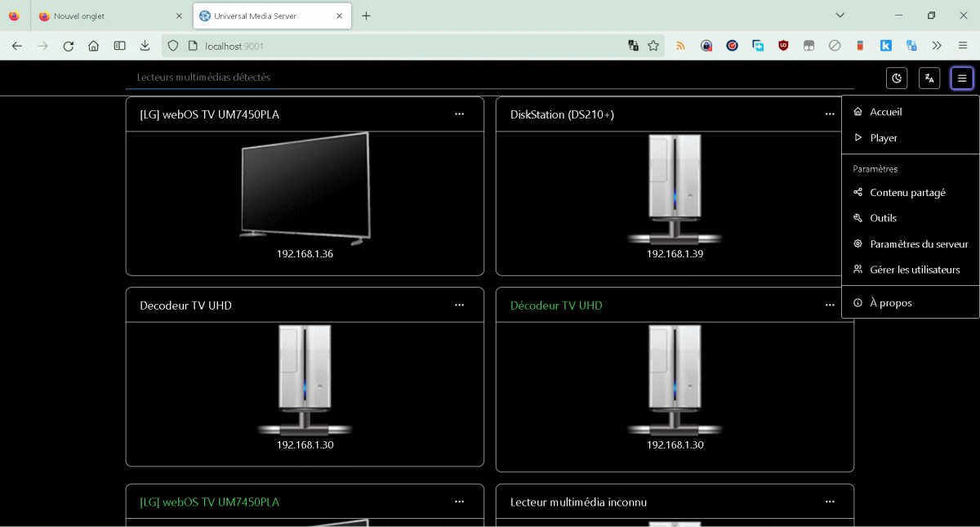
Task: Open the uBlock Origin shield extension
Action: coord(783,46)
